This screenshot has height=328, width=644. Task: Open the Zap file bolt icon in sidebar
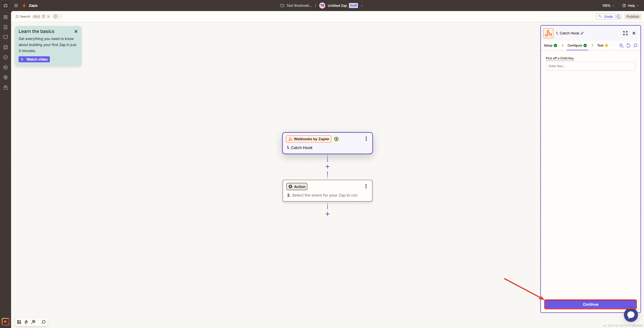coord(6,27)
